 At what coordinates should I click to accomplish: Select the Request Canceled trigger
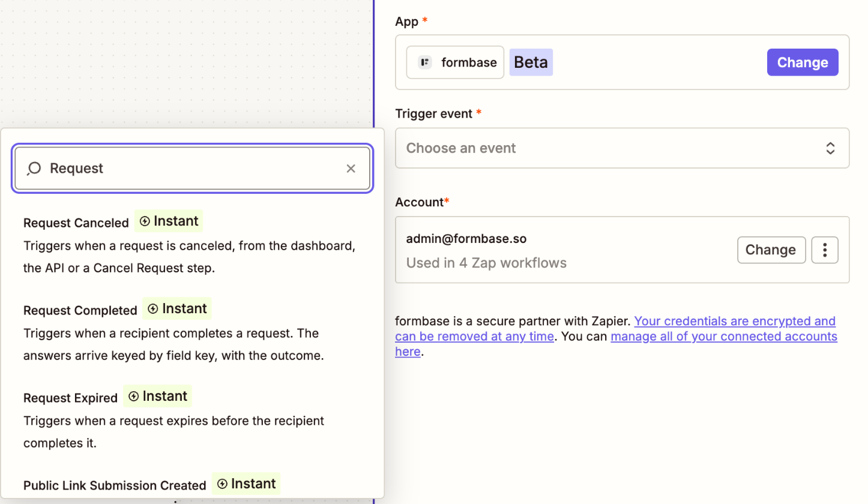192,244
